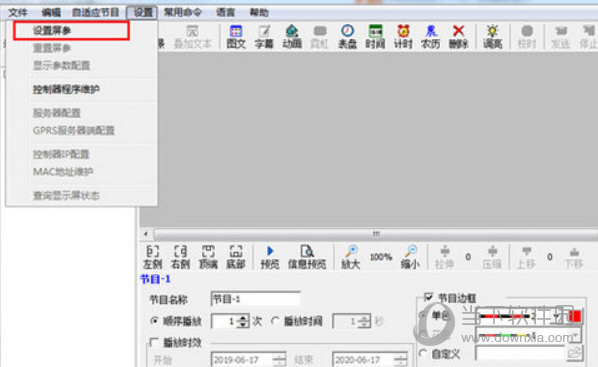598x367 pixels.
Task: Click the 压缩 compress icon
Action: point(492,257)
